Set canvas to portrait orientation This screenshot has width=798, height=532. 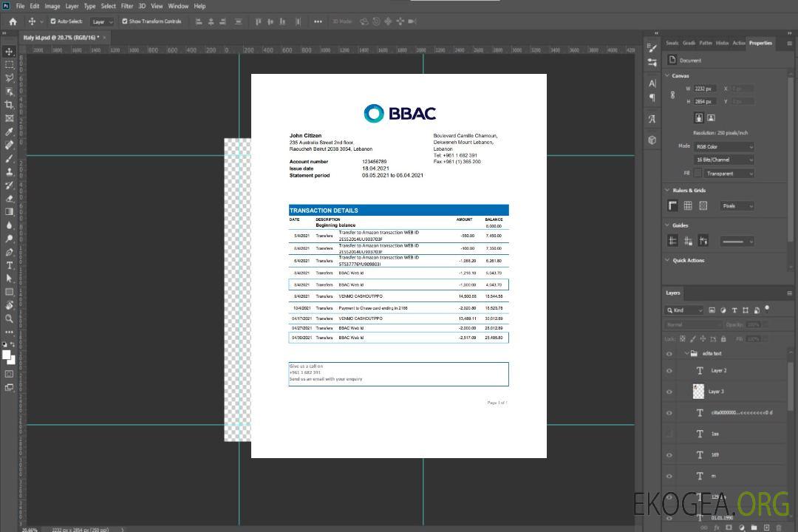[x=699, y=118]
